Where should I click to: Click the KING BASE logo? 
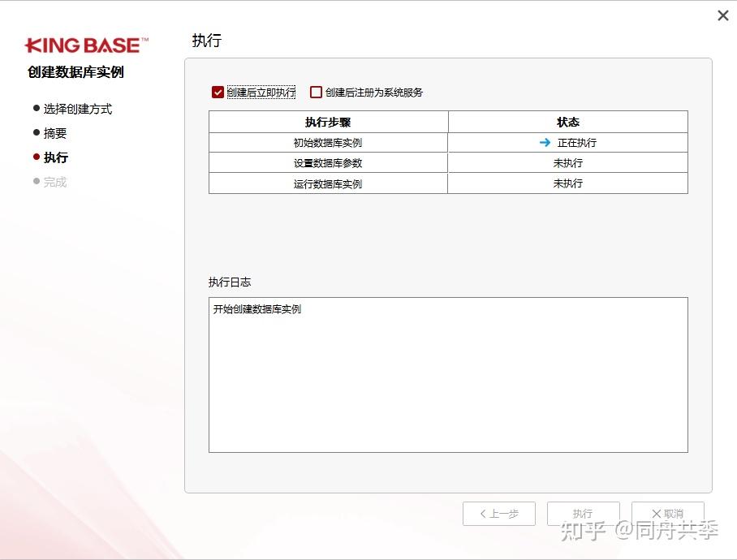tap(84, 45)
